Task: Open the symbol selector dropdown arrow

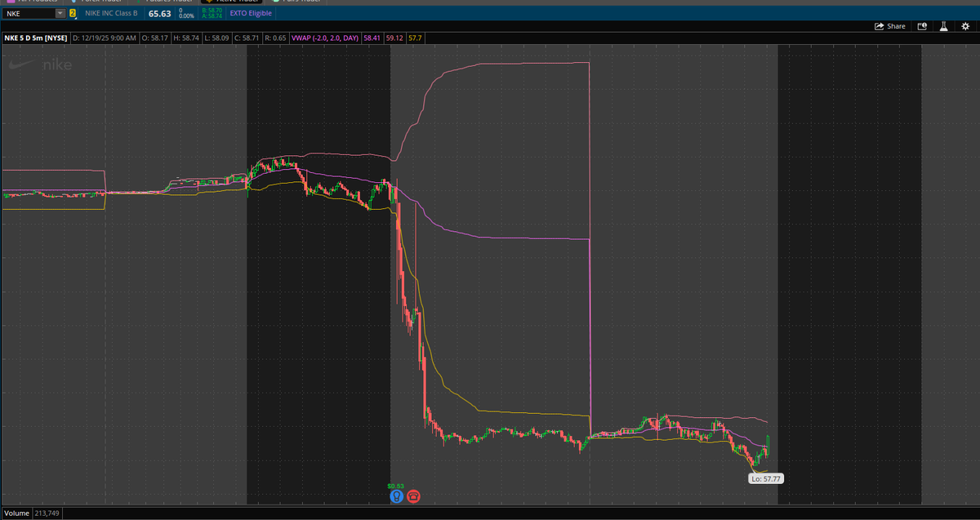Action: pyautogui.click(x=60, y=14)
